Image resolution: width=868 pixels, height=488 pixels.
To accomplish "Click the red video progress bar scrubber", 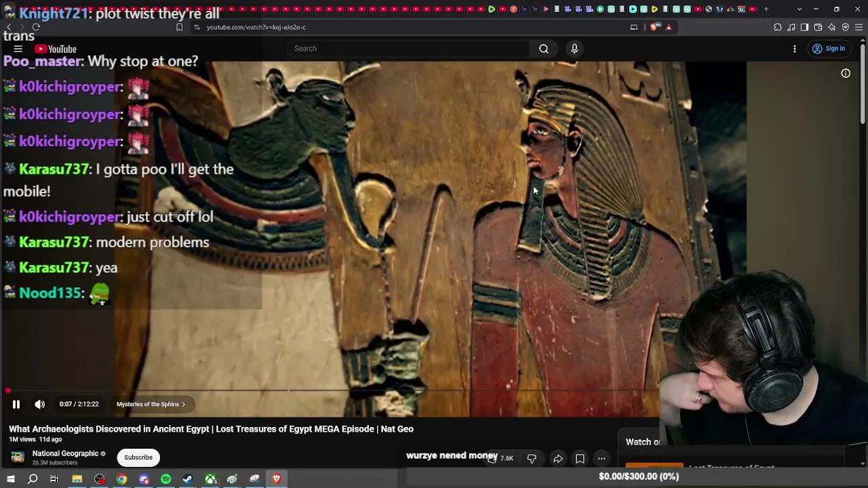I will click(x=8, y=390).
